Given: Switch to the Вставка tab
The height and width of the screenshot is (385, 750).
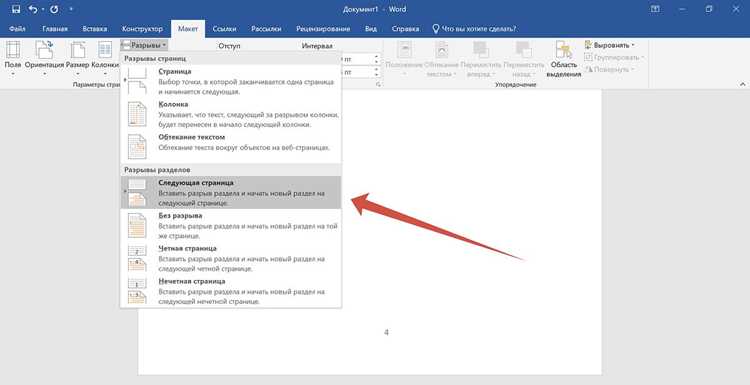Looking at the screenshot, I should click(x=95, y=29).
